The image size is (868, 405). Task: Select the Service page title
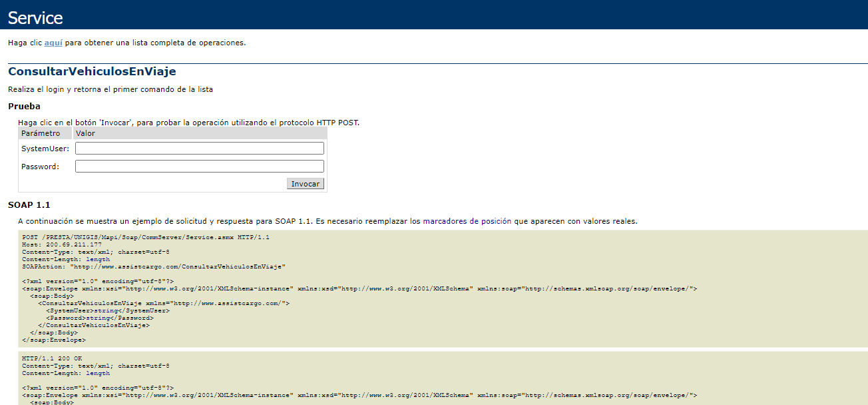pos(35,18)
